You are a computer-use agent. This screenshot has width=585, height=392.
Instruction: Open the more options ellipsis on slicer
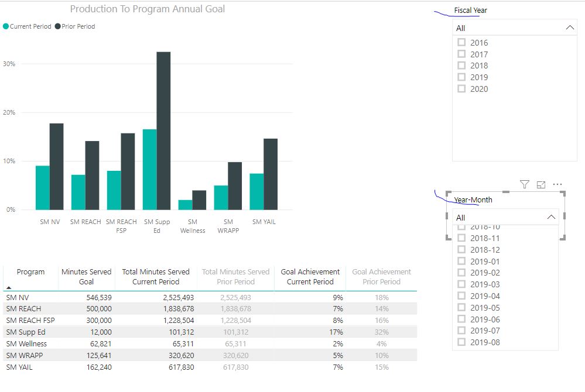pos(557,184)
